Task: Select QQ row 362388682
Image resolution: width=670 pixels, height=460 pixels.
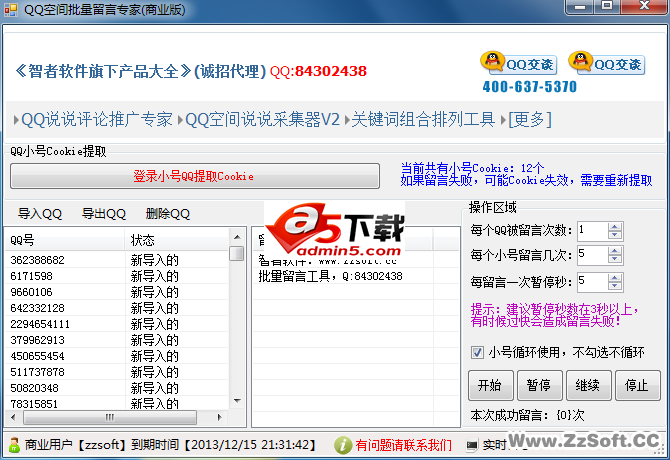Action: [117, 260]
